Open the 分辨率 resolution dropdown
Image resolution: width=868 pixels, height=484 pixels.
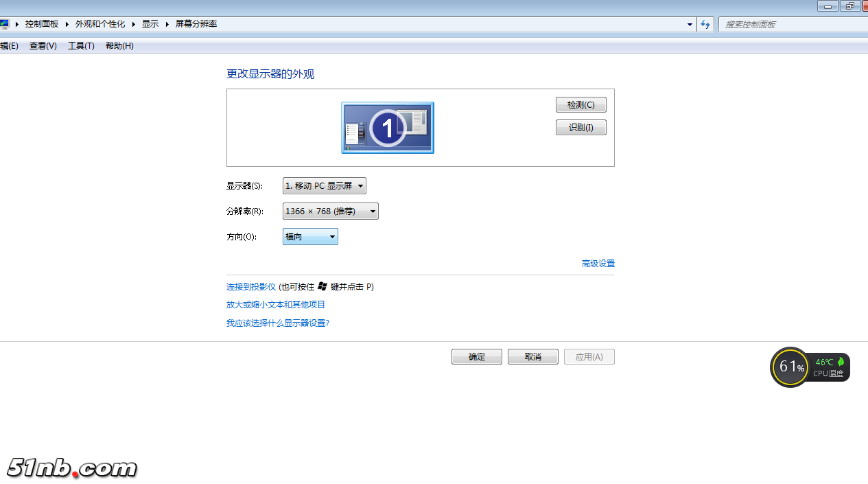tap(330, 211)
